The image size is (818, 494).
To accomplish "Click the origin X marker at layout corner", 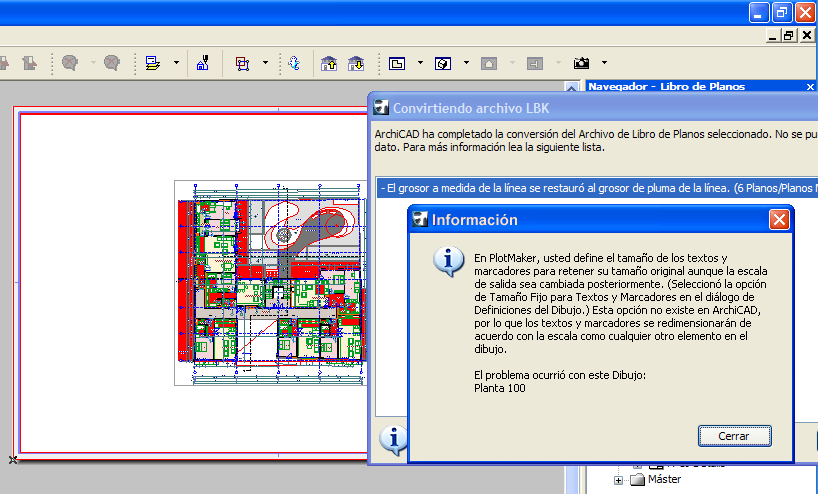I will pos(13,460).
